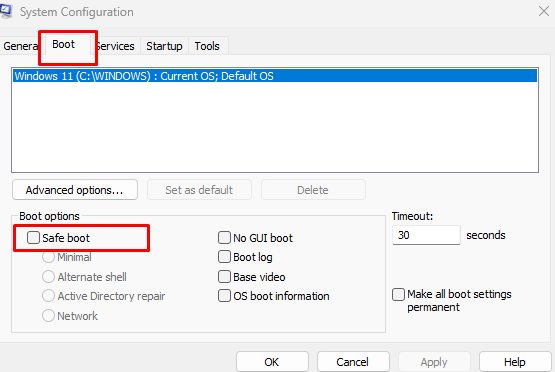Viewport: 555px width, 372px height.
Task: Choose the Minimal safe boot option
Action: click(x=48, y=257)
